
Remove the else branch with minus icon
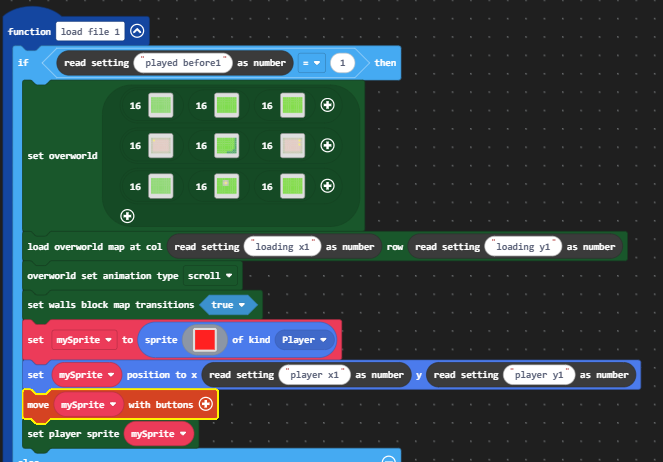(x=388, y=459)
